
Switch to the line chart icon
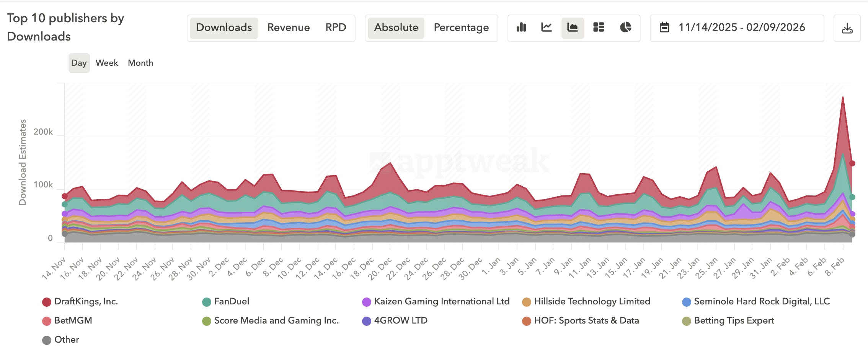[x=547, y=28]
